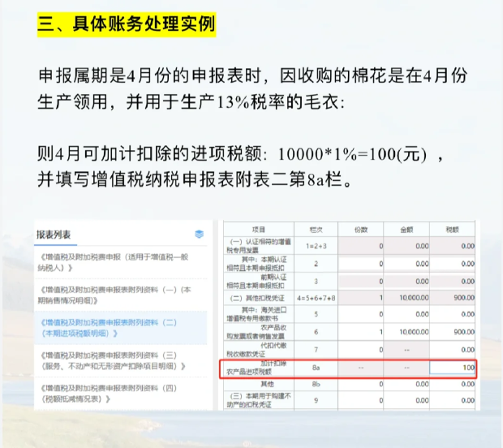This screenshot has height=448, width=503.
Task: Click the 项目 column header
Action: (259, 230)
